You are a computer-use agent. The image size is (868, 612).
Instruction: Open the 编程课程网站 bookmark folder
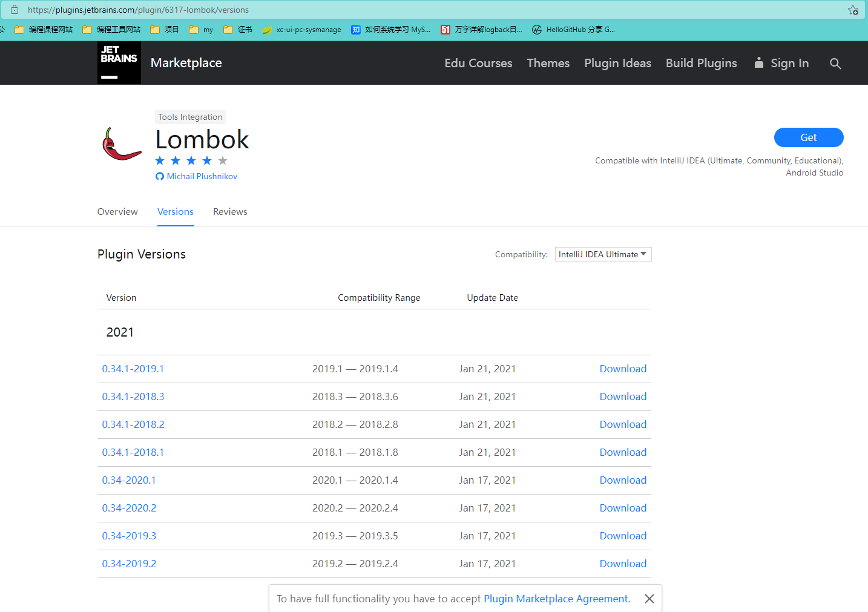(x=44, y=30)
